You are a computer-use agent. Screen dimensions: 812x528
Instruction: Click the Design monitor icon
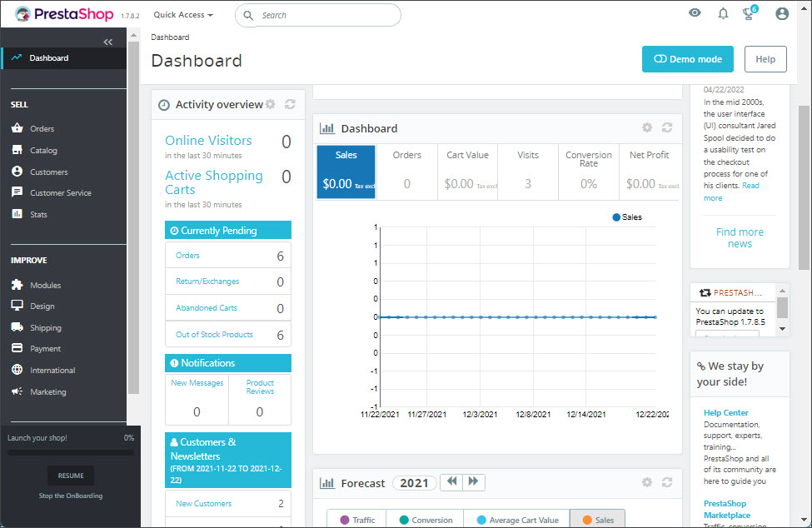[17, 306]
